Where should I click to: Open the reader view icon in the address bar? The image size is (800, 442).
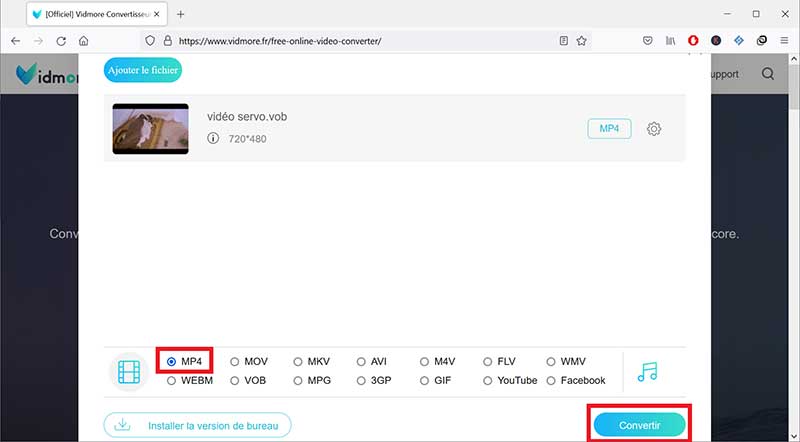click(x=564, y=41)
